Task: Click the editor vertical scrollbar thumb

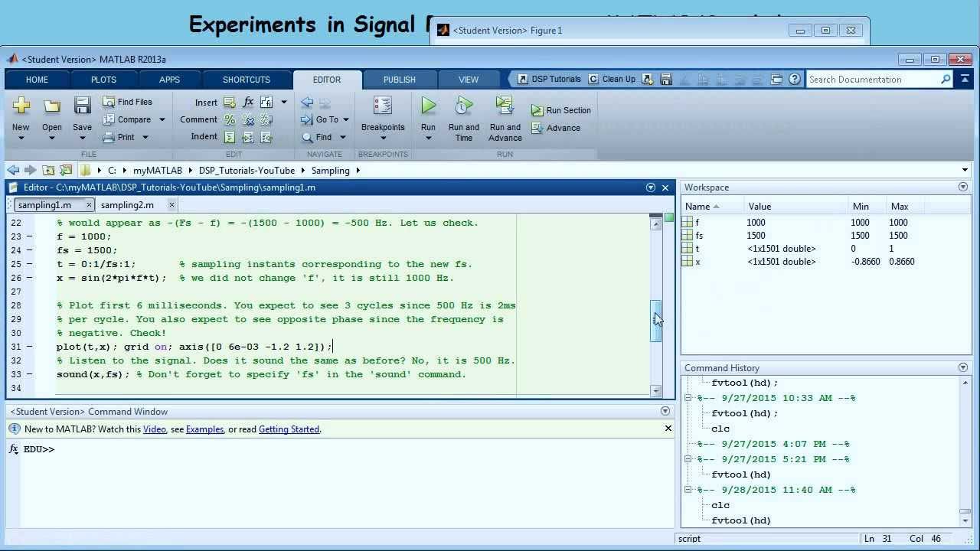Action: [656, 321]
